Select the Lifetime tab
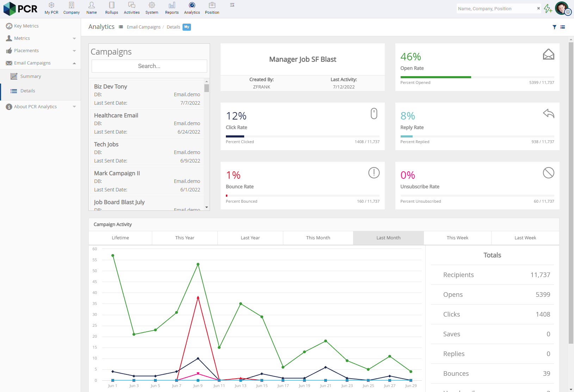Image resolution: width=574 pixels, height=392 pixels. (x=121, y=238)
